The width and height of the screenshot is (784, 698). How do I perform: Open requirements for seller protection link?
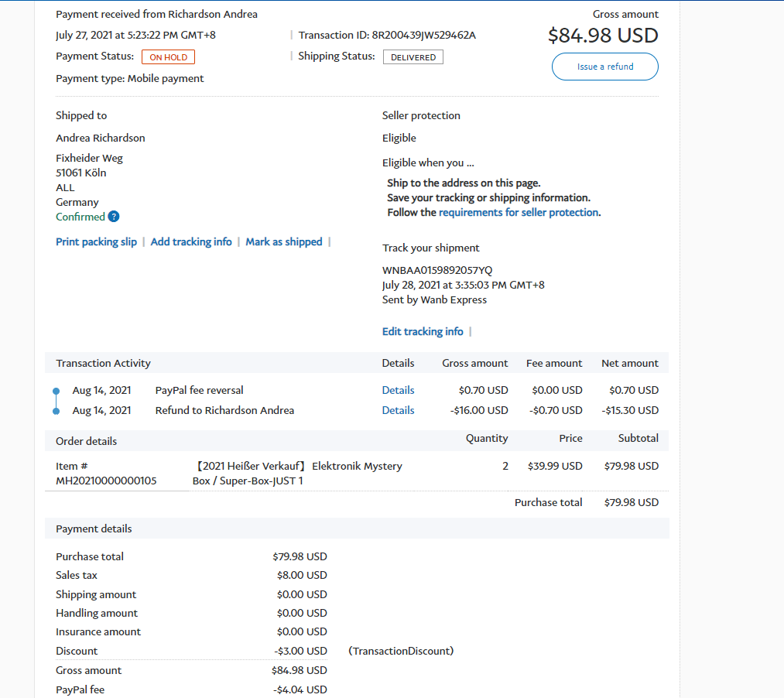click(518, 212)
